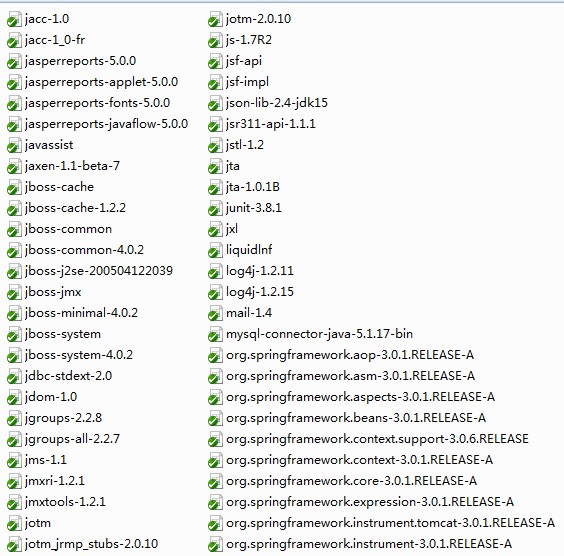The height and width of the screenshot is (556, 564).
Task: Click the jta file name
Action: 232,166
